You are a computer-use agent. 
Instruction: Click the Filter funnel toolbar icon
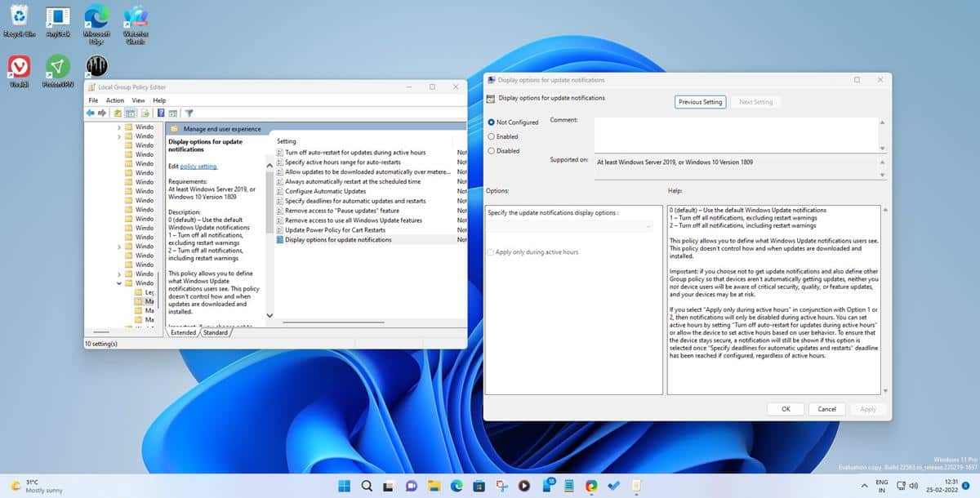[189, 113]
